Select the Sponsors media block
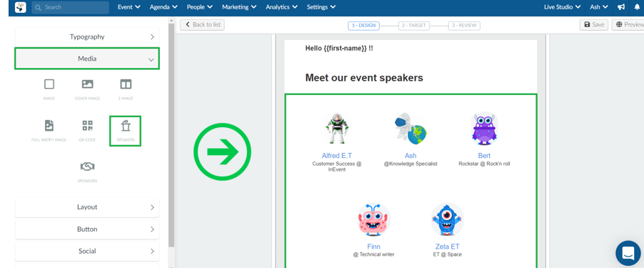The width and height of the screenshot is (644, 268). pyautogui.click(x=87, y=172)
